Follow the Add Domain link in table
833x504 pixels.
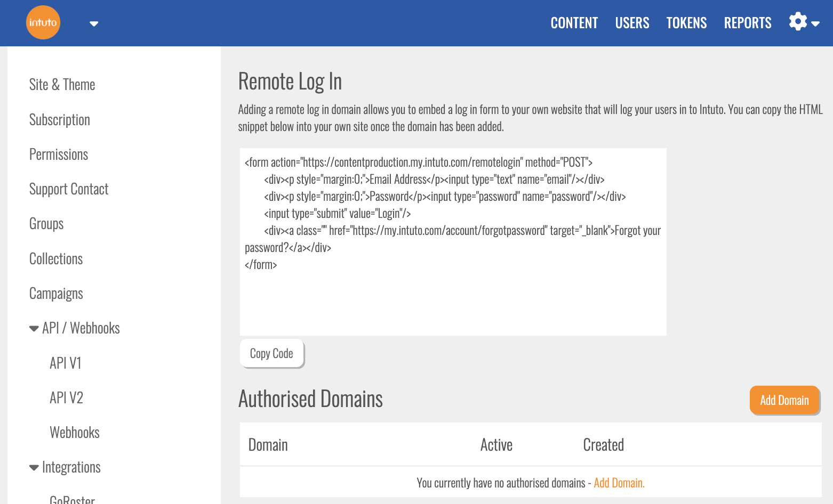coord(619,483)
